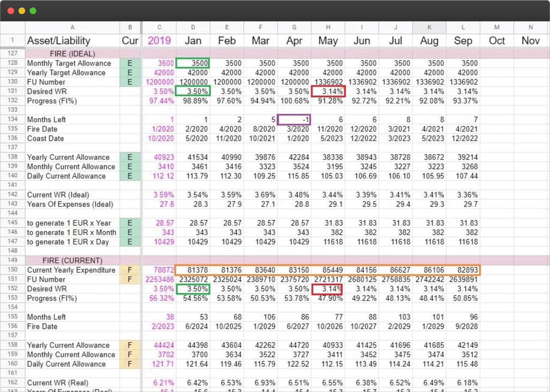Image resolution: width=550 pixels, height=392 pixels.
Task: Click May Desired WR 3.14% in FIRE (CURRENT)
Action: pyautogui.click(x=328, y=289)
